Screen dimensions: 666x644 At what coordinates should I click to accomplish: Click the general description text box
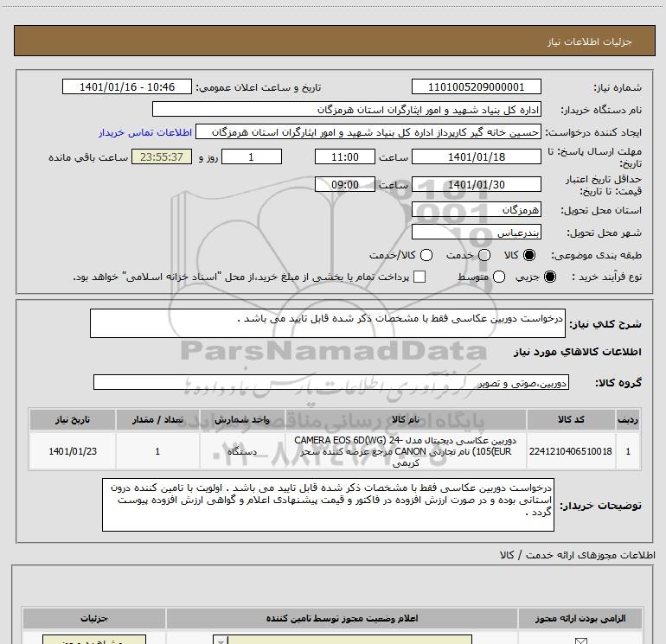click(328, 323)
